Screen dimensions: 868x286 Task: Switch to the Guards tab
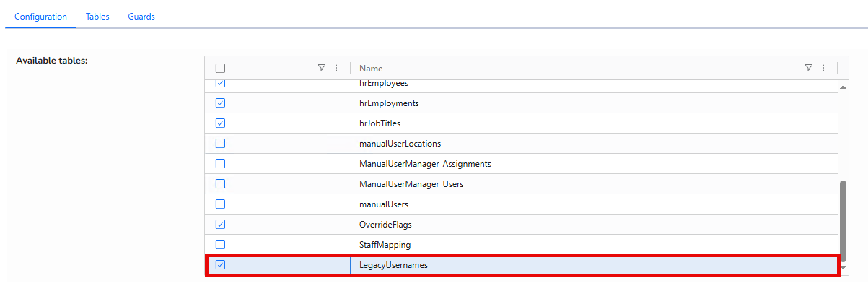click(141, 17)
